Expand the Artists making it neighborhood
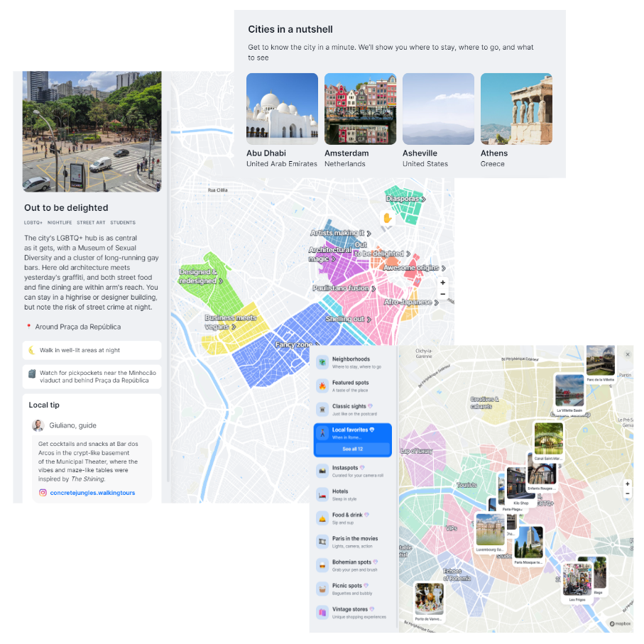Screen dimensions: 644x644 coord(341,233)
